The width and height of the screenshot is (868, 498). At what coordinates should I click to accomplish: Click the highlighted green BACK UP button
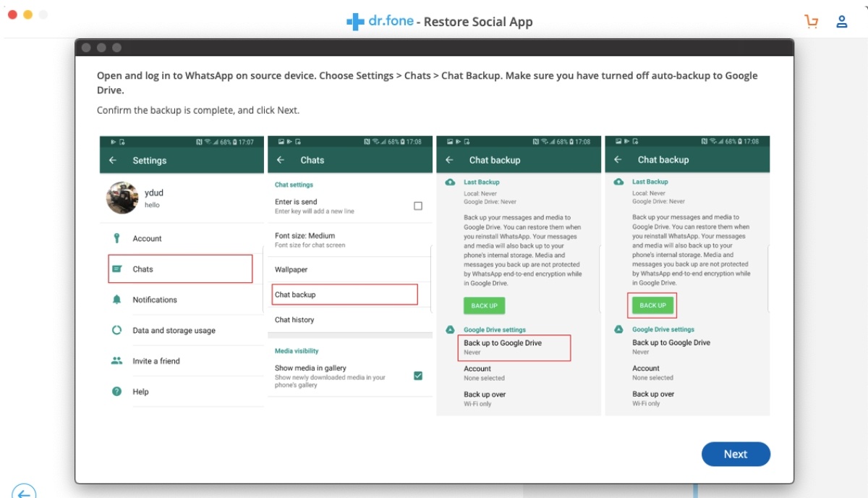[x=652, y=305]
